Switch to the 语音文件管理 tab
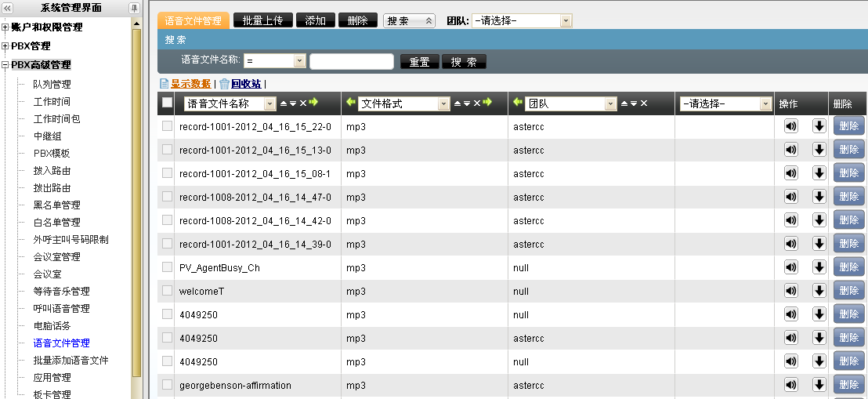Viewport: 868px width, 399px height. coord(193,20)
